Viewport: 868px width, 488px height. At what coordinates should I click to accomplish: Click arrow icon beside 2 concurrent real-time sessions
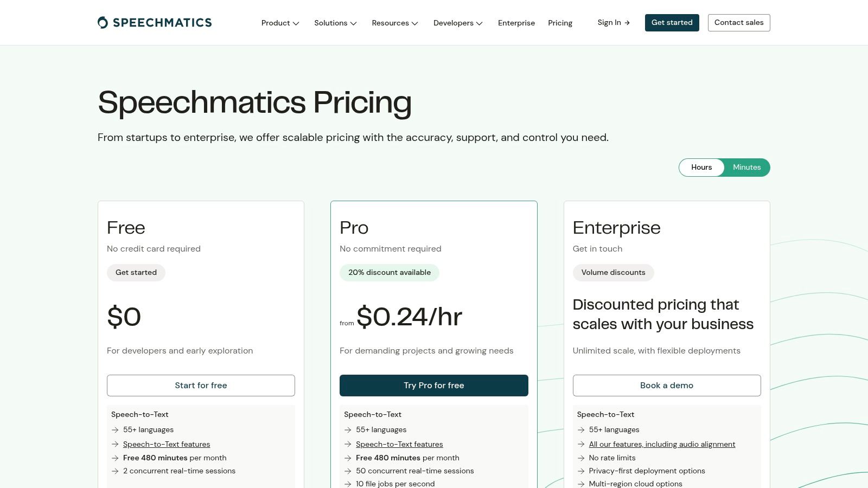click(115, 471)
